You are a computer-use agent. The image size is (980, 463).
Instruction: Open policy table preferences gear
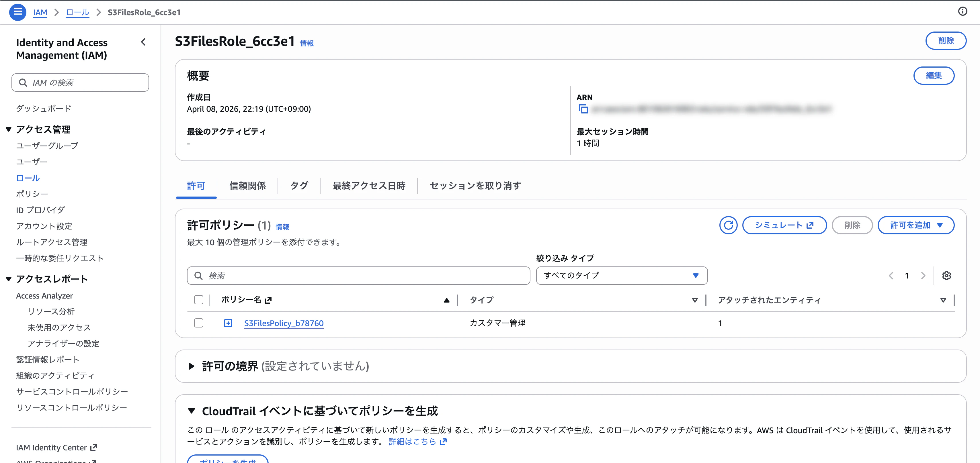pos(946,276)
